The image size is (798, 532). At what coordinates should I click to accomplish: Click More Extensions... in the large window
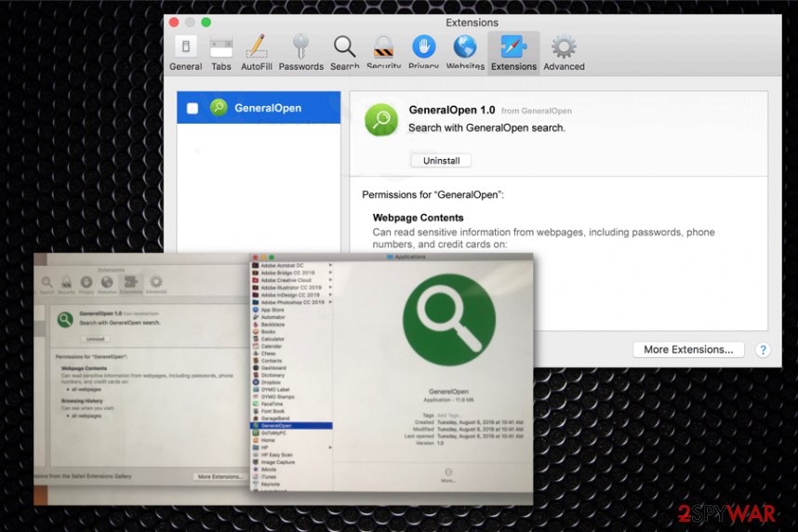coord(688,350)
